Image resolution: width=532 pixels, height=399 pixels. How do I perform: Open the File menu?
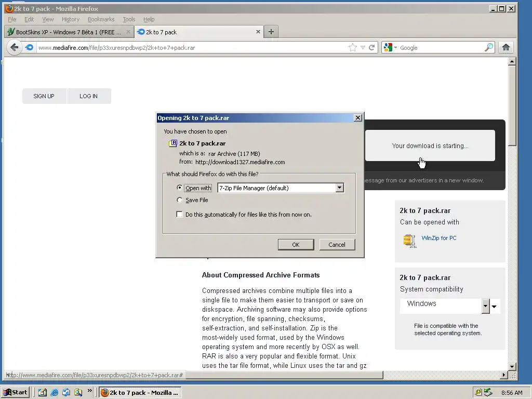tap(12, 19)
